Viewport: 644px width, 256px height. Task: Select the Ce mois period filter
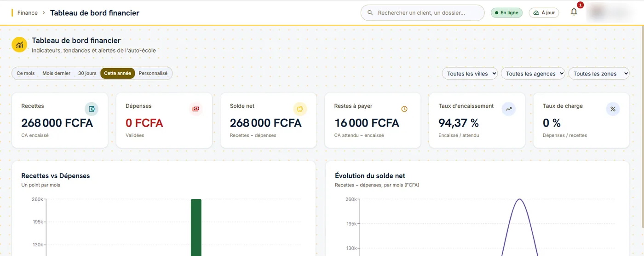tap(26, 73)
